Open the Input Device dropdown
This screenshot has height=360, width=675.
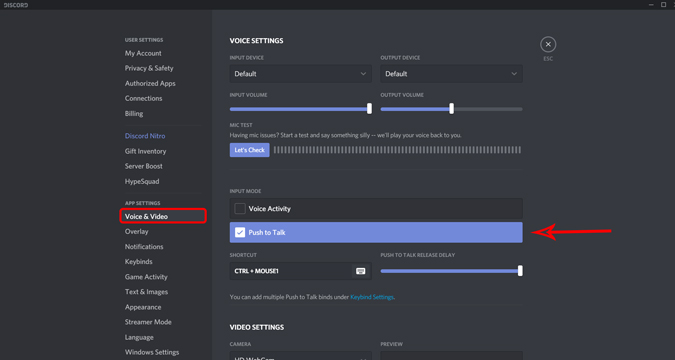[300, 74]
